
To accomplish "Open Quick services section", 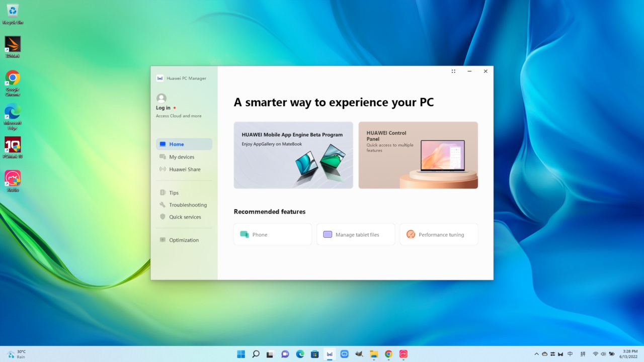I will click(x=184, y=217).
